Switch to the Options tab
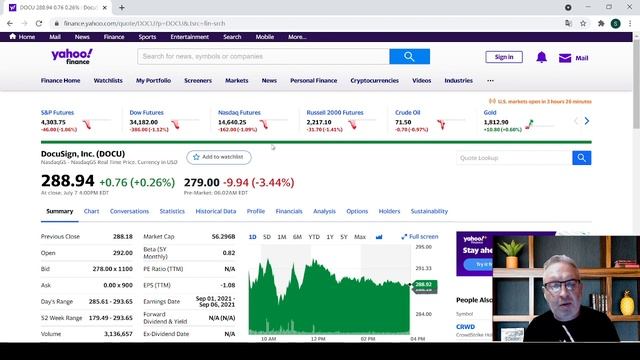Viewport: 640px width, 360px height. point(357,211)
